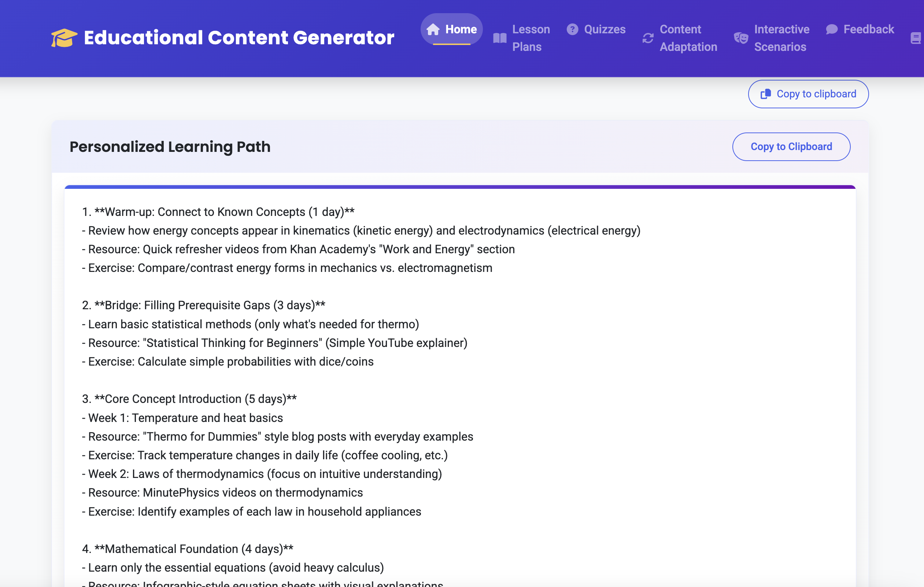Navigate to Interactive Scenarios
Viewport: 924px width, 587px height.
pos(781,38)
